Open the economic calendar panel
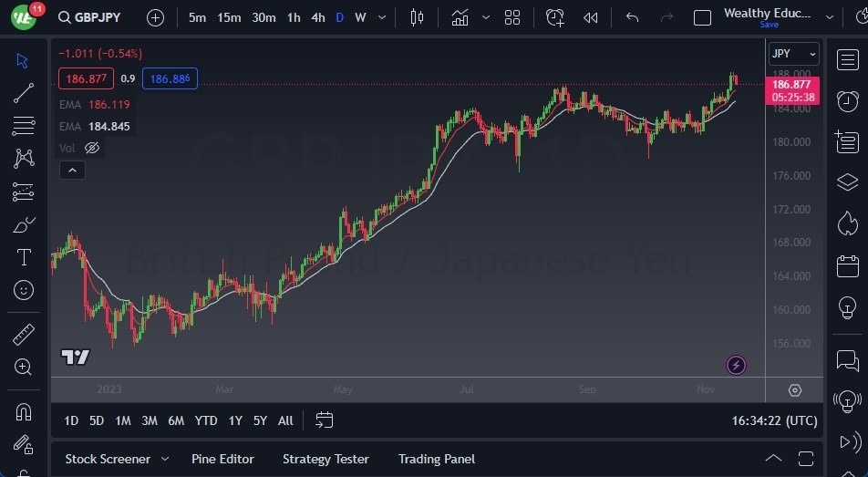The height and width of the screenshot is (477, 868). [848, 265]
